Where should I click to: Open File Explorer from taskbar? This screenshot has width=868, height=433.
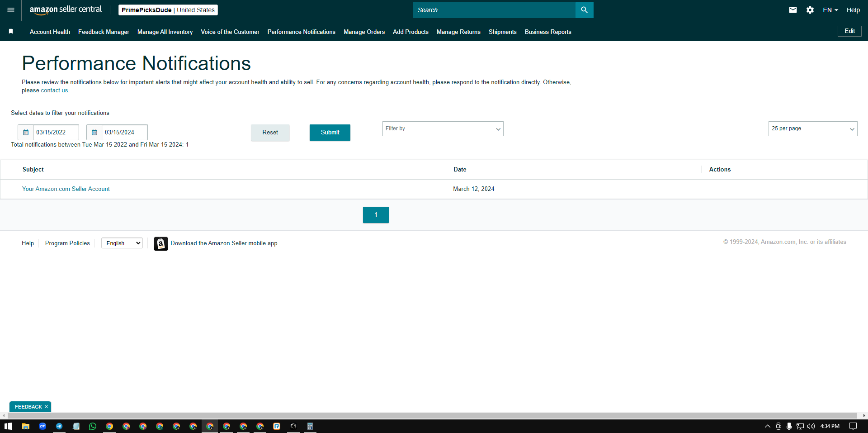26,426
